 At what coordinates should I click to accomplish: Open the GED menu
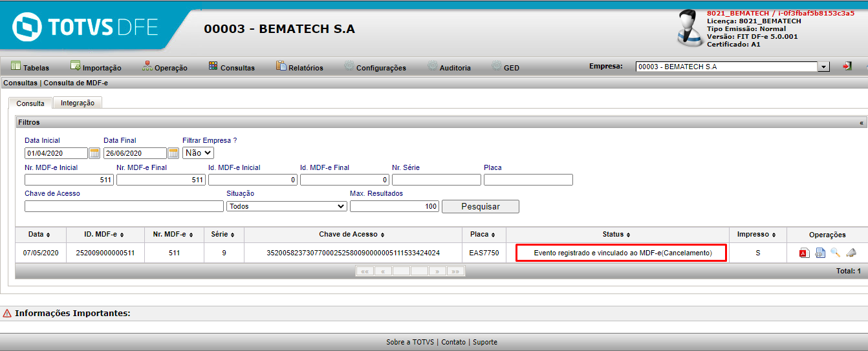[505, 67]
